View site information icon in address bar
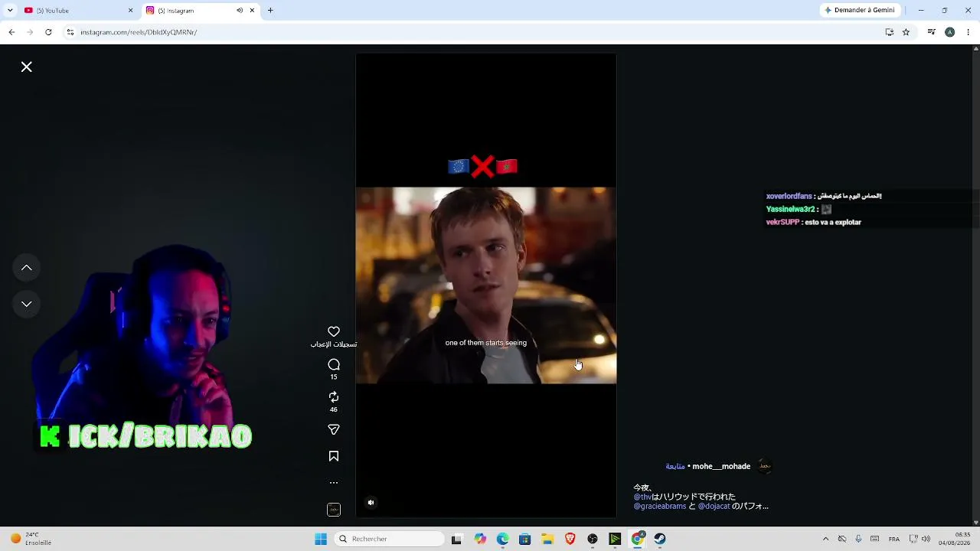The height and width of the screenshot is (551, 980). (70, 32)
